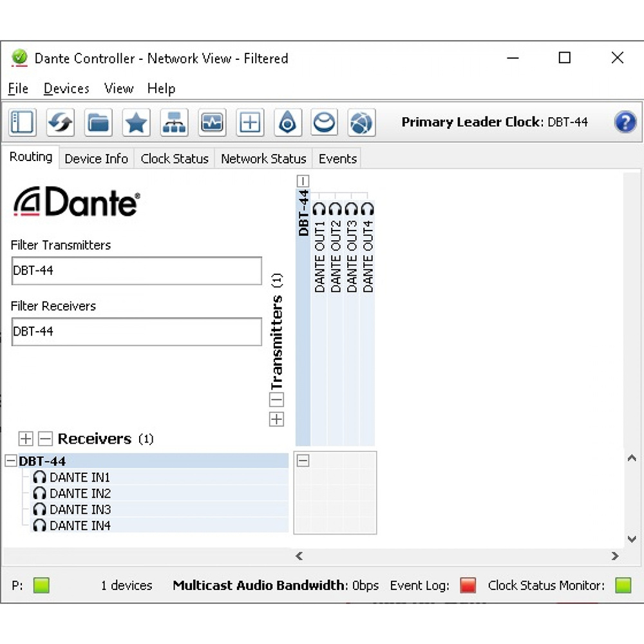Click the red Event Log indicator
644x644 pixels.
pos(468,585)
